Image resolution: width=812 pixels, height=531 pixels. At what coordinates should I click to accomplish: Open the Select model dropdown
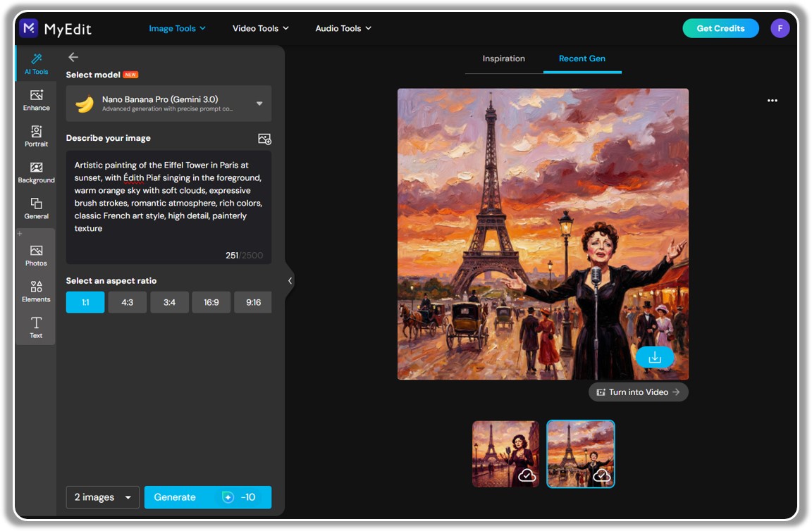pyautogui.click(x=168, y=103)
